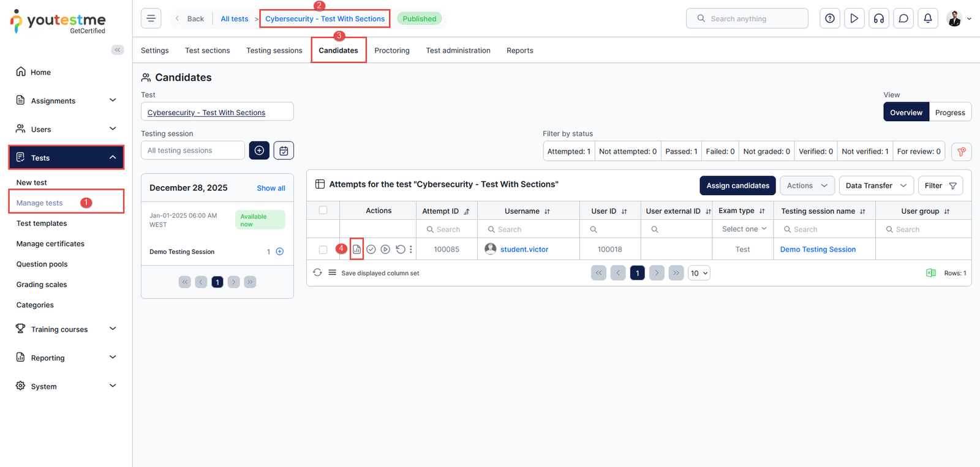Click the calendar icon beside testing sessions
Viewport: 980px width, 467px height.
tap(284, 151)
